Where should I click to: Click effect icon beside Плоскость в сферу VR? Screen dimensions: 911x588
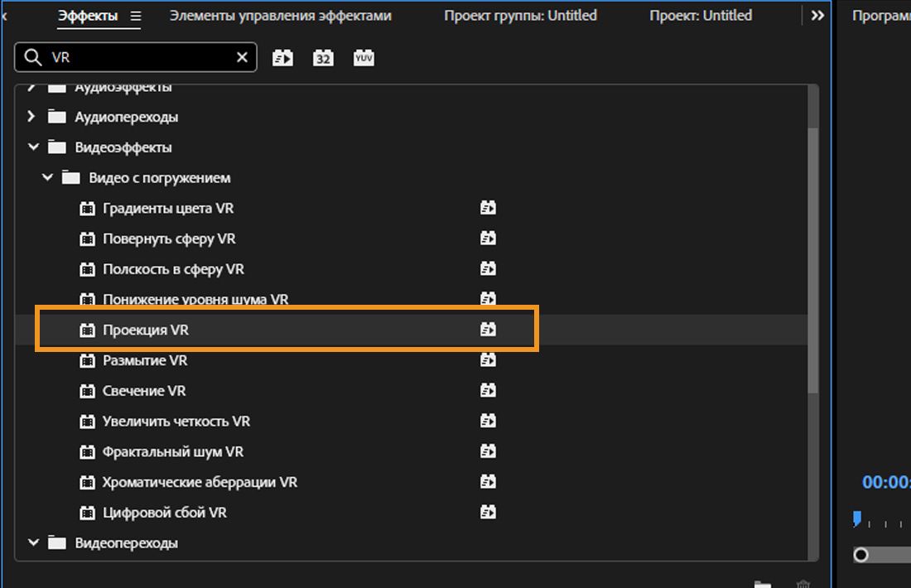pyautogui.click(x=87, y=269)
